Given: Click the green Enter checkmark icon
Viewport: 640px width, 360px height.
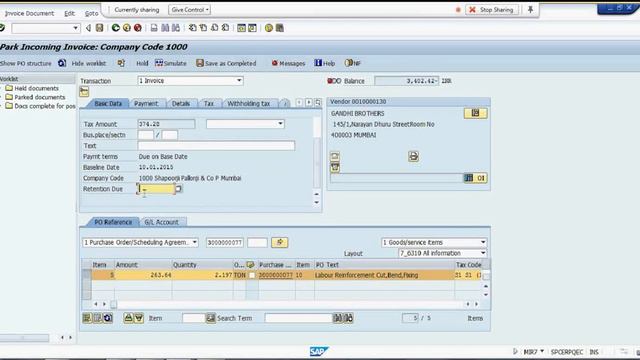Looking at the screenshot, I should coord(2,28).
